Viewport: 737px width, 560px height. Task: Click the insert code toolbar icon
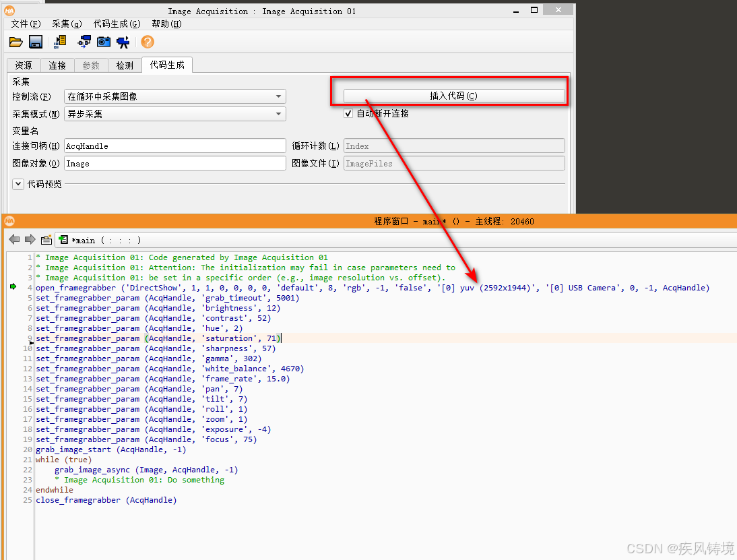point(60,42)
